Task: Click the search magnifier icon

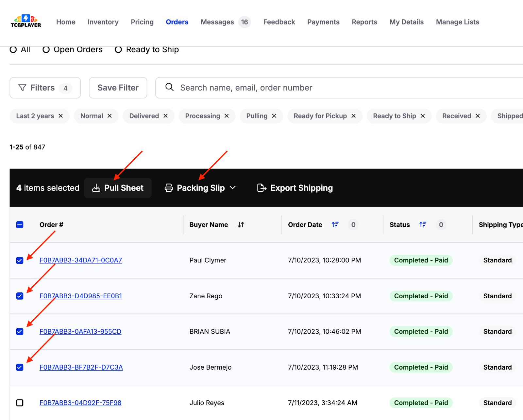Action: click(x=169, y=87)
